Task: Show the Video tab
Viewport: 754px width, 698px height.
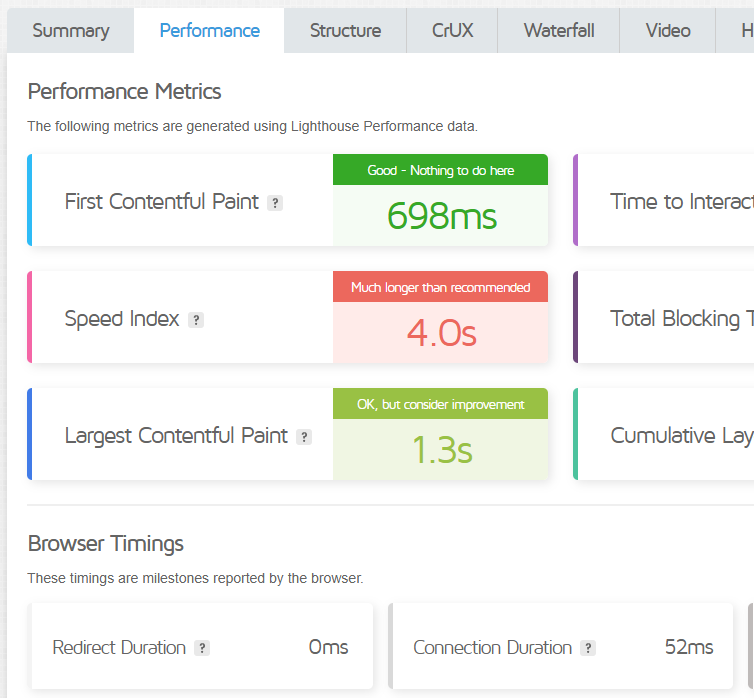Action: point(668,31)
